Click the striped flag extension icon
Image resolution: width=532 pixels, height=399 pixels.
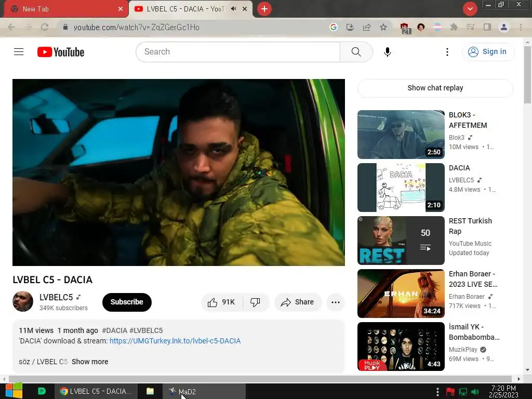click(437, 27)
